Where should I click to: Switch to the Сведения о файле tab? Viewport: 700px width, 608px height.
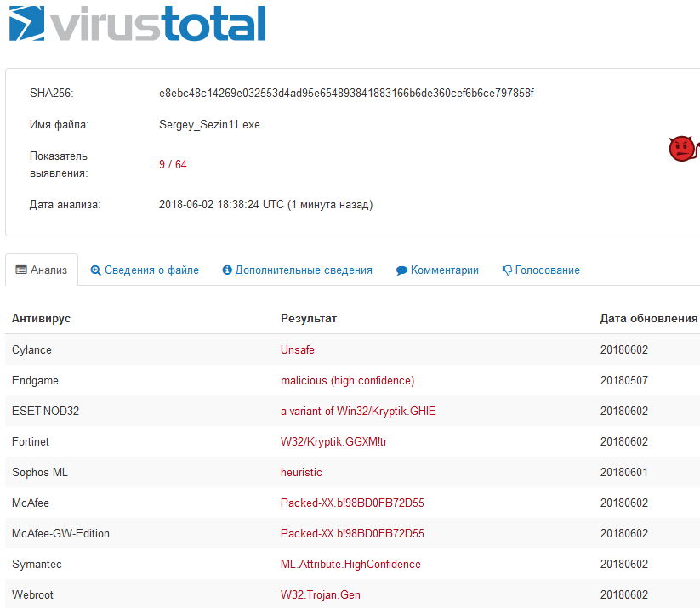coord(151,270)
